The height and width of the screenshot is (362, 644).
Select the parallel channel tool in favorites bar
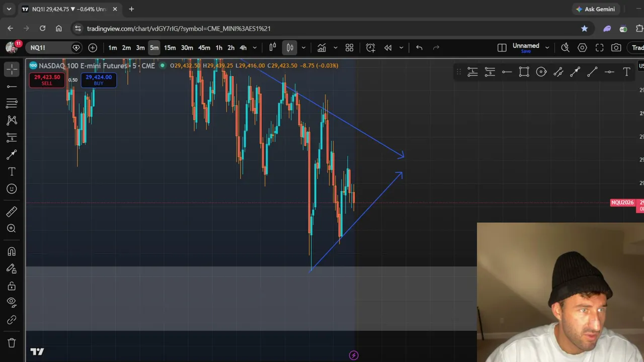click(558, 72)
